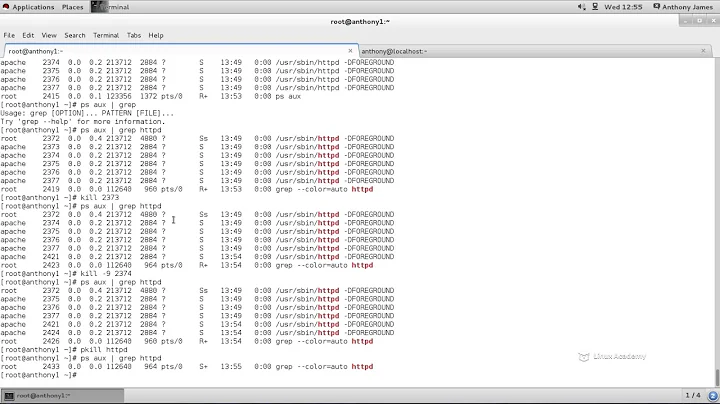This screenshot has height=404, width=720.
Task: Click the PID 2424 apache process line
Action: [x=197, y=333]
